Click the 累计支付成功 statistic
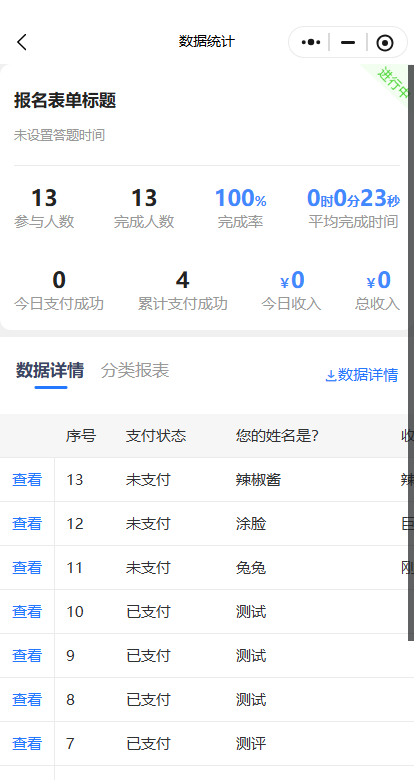The height and width of the screenshot is (780, 414). (183, 292)
